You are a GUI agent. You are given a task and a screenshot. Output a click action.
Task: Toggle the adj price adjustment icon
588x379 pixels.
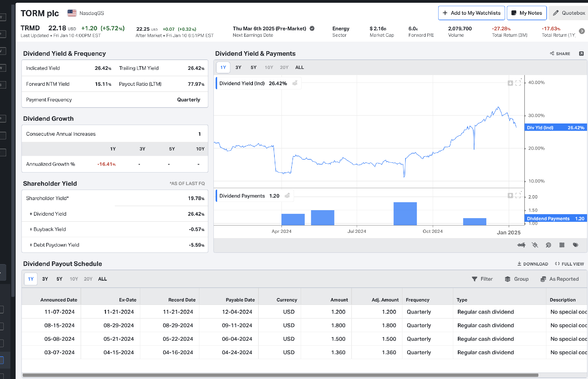(x=521, y=245)
